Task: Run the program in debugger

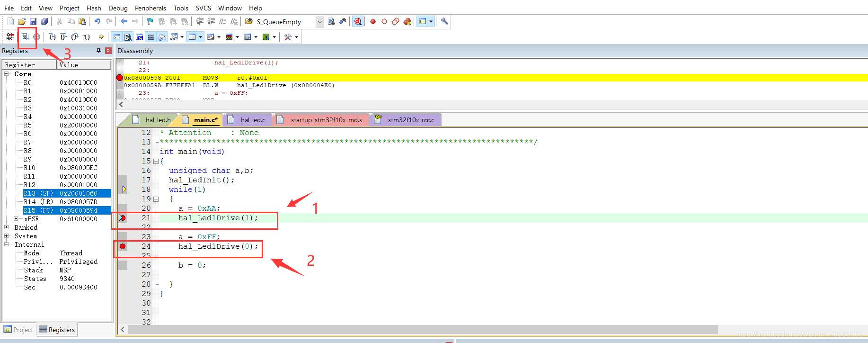Action: pyautogui.click(x=26, y=37)
